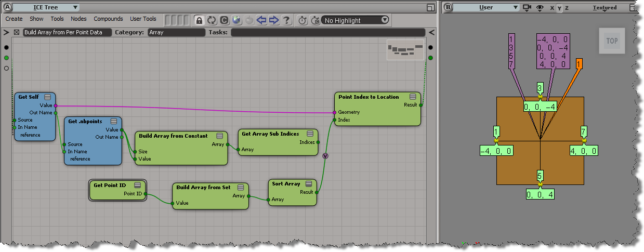This screenshot has width=644, height=252.
Task: Toggle the Y axis button in viewport header
Action: pos(559,8)
